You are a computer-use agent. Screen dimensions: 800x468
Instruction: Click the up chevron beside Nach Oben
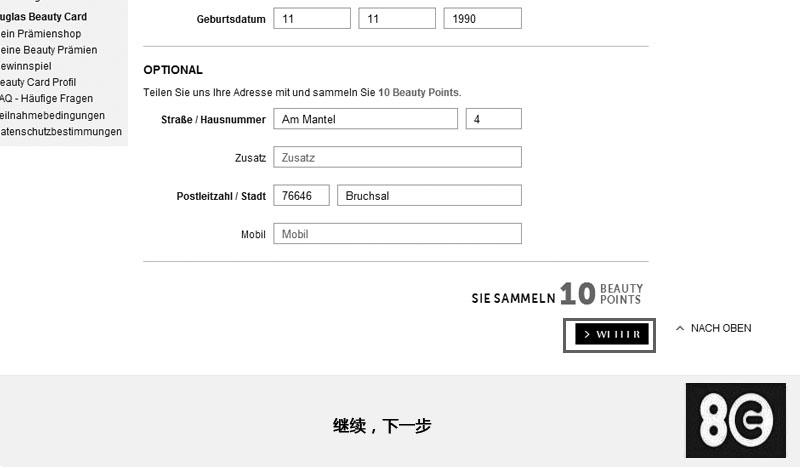point(680,328)
